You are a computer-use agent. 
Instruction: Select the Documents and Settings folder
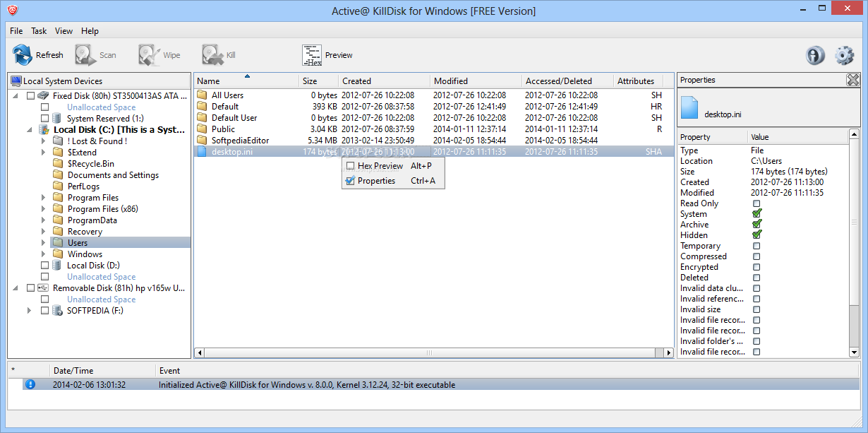tap(113, 175)
